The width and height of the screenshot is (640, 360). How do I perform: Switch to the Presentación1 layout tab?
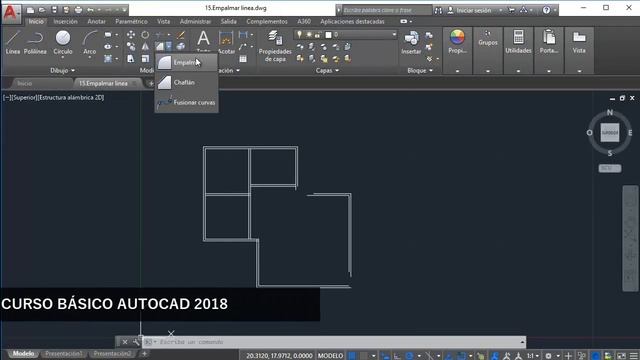64,353
